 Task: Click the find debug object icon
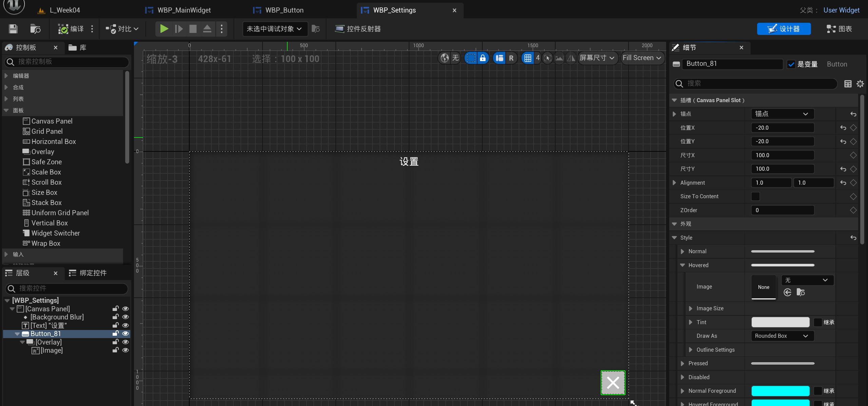(316, 29)
